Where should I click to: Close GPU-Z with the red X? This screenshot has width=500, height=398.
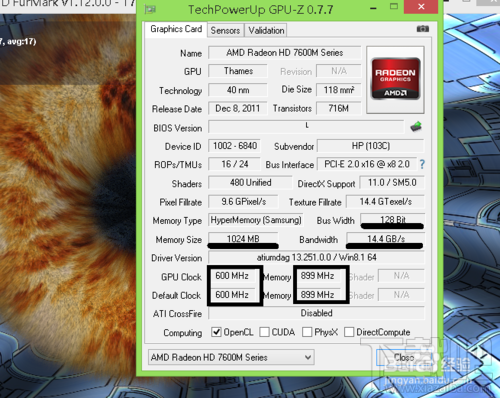coord(421,7)
